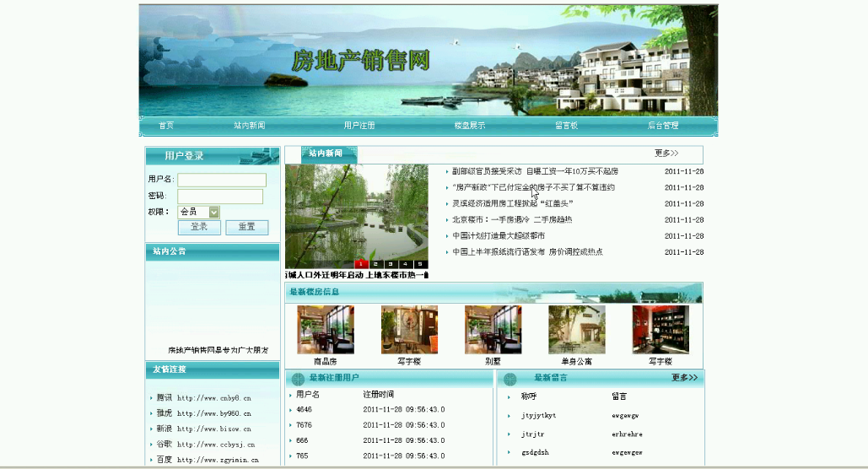
Task: Click message author jtyjytkyt
Action: click(539, 416)
